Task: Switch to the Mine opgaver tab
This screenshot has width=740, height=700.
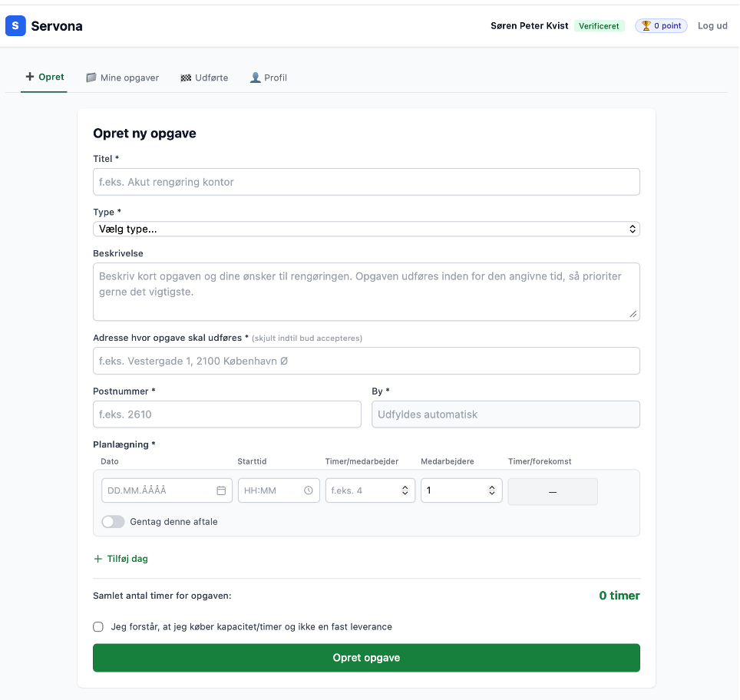Action: click(x=122, y=77)
